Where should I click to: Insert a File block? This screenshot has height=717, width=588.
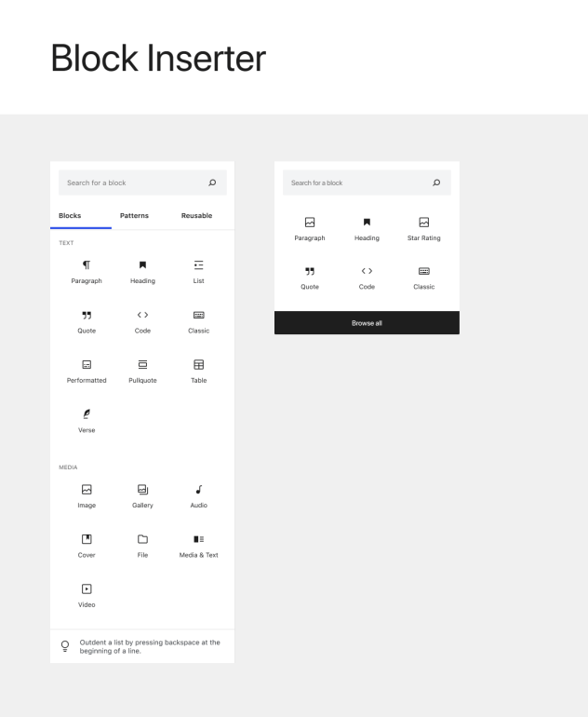pyautogui.click(x=142, y=546)
